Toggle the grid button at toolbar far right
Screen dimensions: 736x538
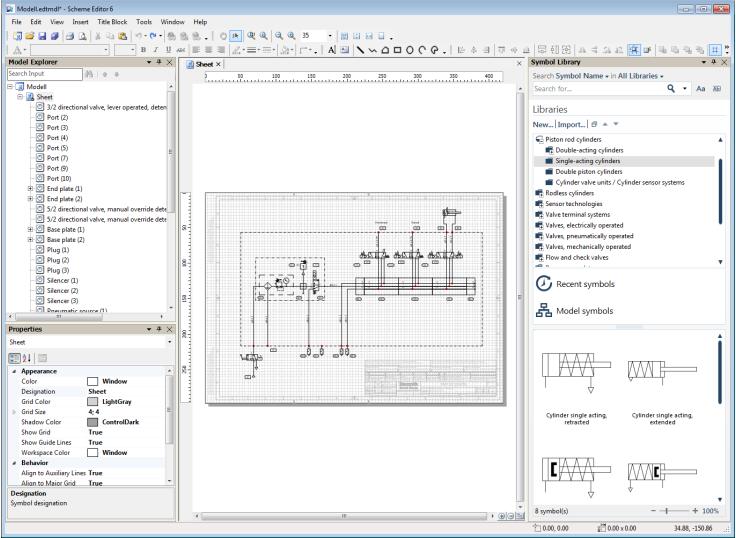714,50
